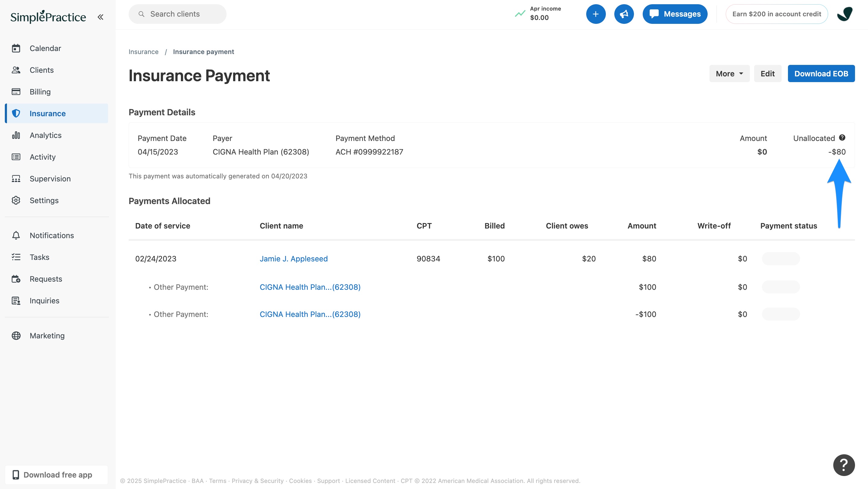
Task: Open the Jamie J. Appleseed client link
Action: click(294, 259)
